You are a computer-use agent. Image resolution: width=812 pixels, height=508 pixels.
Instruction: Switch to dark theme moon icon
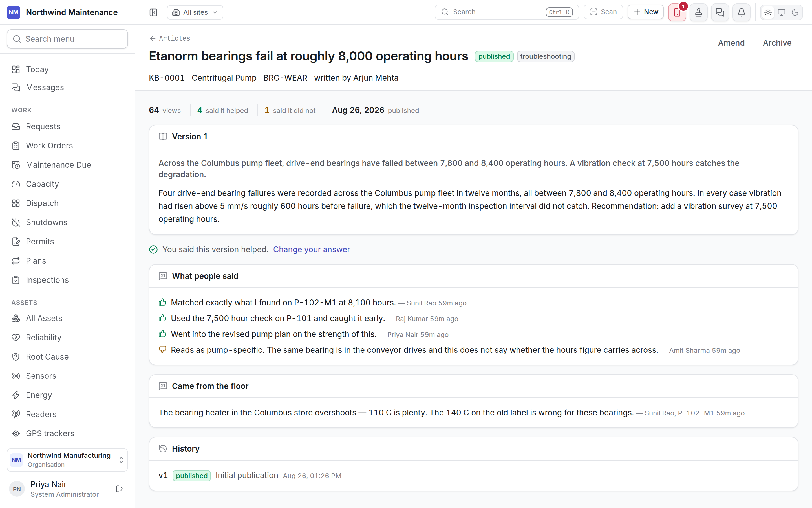click(x=795, y=12)
